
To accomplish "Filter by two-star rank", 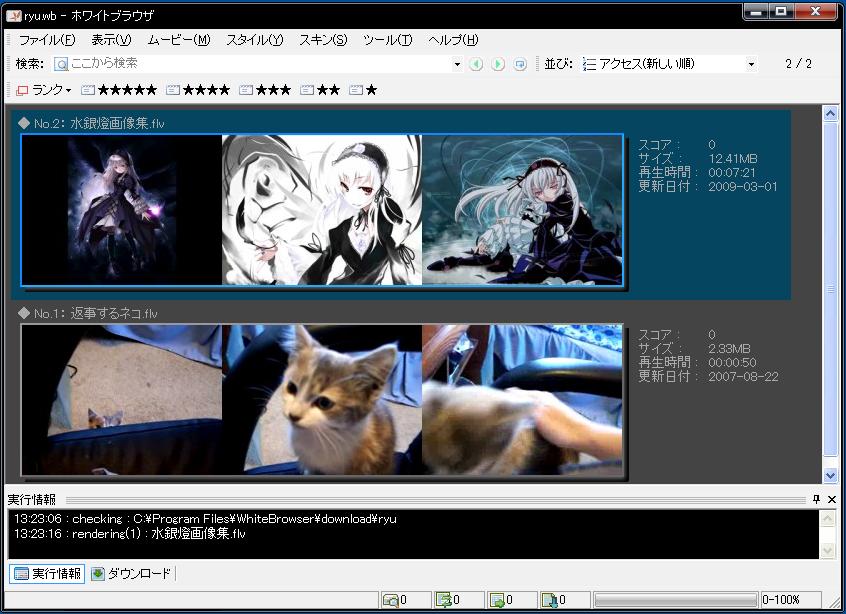I will (320, 90).
